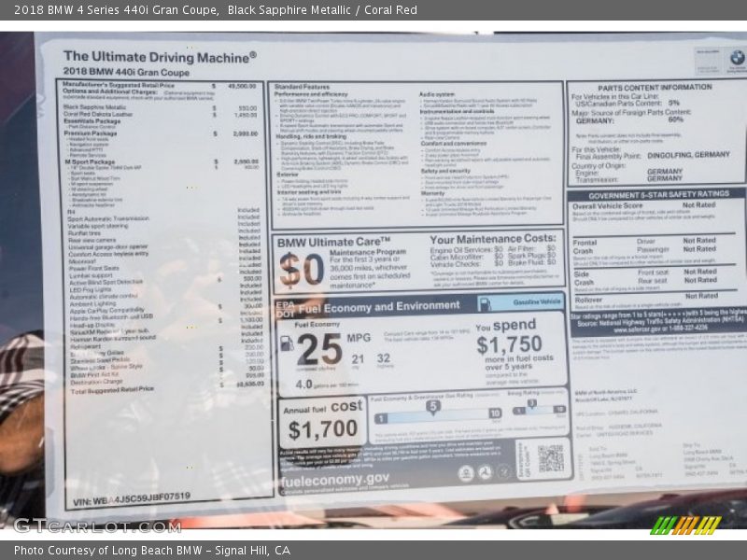Viewport: 747px width, 560px height.
Task: Click the fuel pump icon beside Gasoline Vehicle
Action: pos(485,304)
